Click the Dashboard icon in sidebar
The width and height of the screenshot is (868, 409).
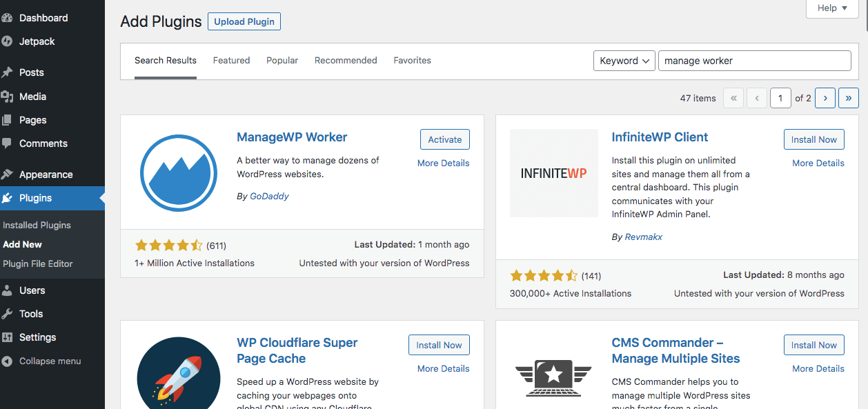[x=7, y=18]
